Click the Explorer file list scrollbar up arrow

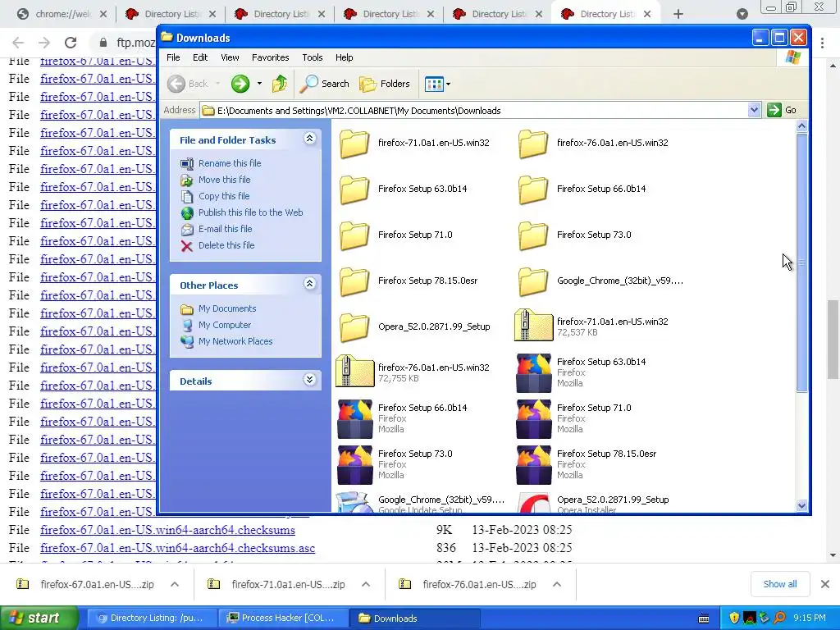[x=801, y=126]
